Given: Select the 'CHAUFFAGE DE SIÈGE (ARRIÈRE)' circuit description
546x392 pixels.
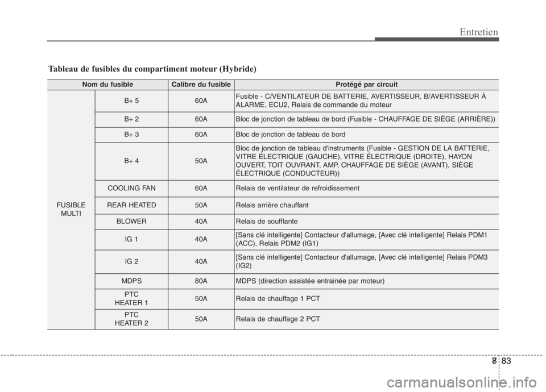Looking at the screenshot, I should tap(365, 119).
